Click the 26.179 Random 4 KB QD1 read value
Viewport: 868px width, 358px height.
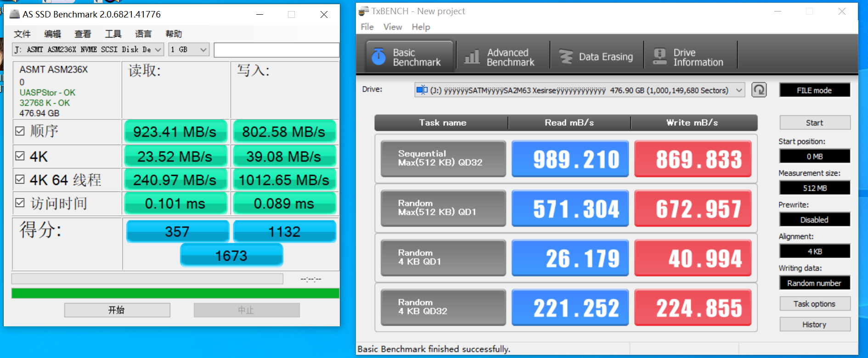570,258
